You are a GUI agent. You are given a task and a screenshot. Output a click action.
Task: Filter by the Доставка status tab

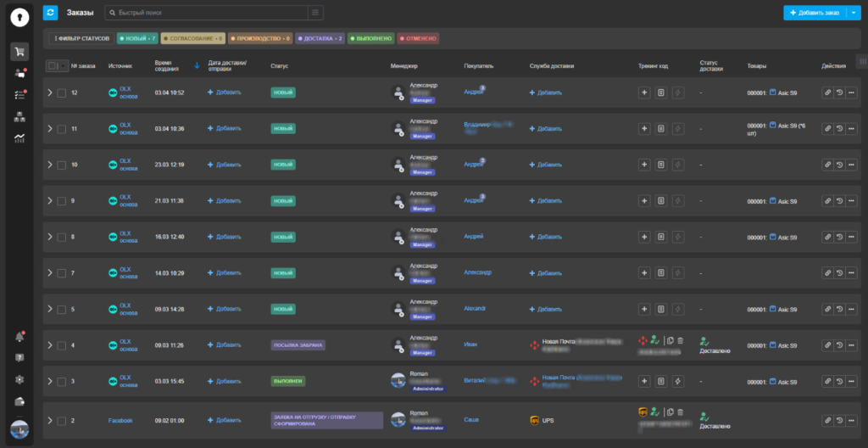pos(322,38)
